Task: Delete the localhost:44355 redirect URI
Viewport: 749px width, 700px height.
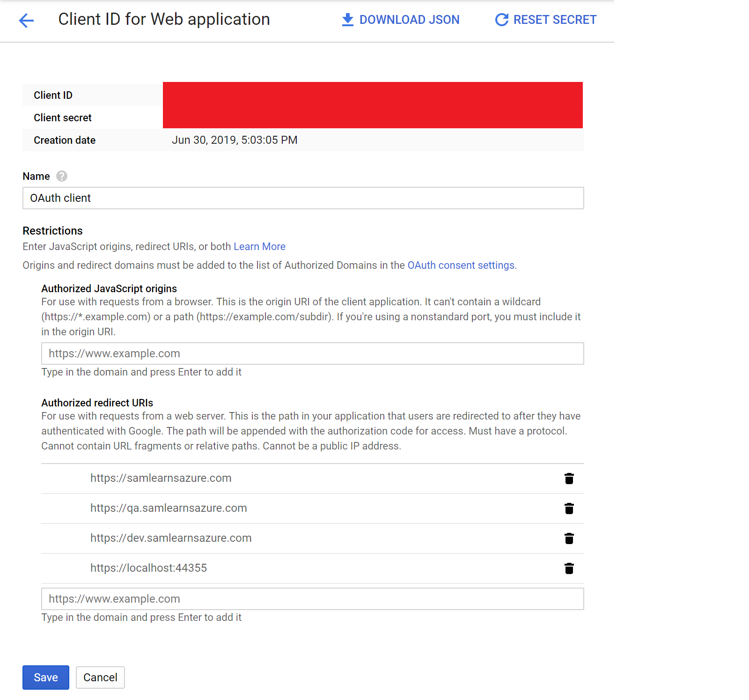Action: 569,568
